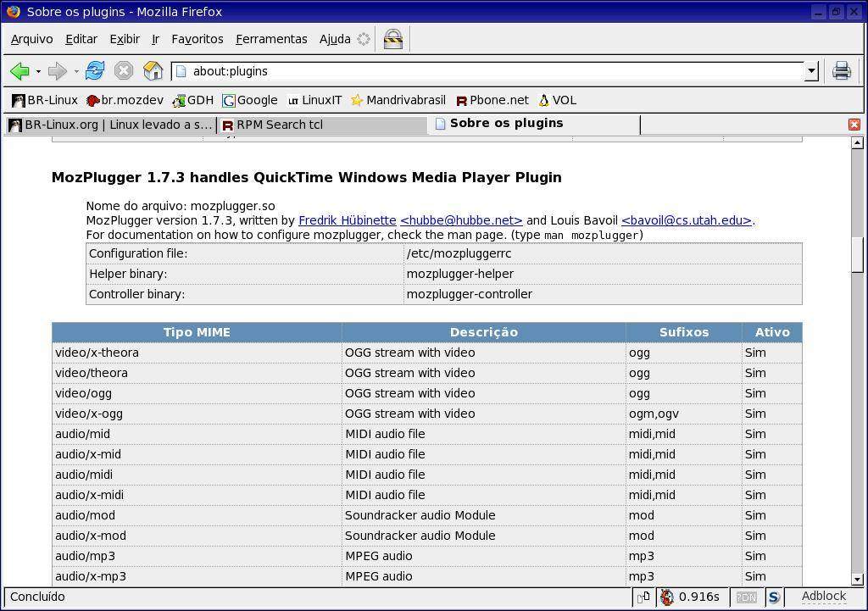868x611 pixels.
Task: Click the Ativo column header
Action: (x=772, y=332)
